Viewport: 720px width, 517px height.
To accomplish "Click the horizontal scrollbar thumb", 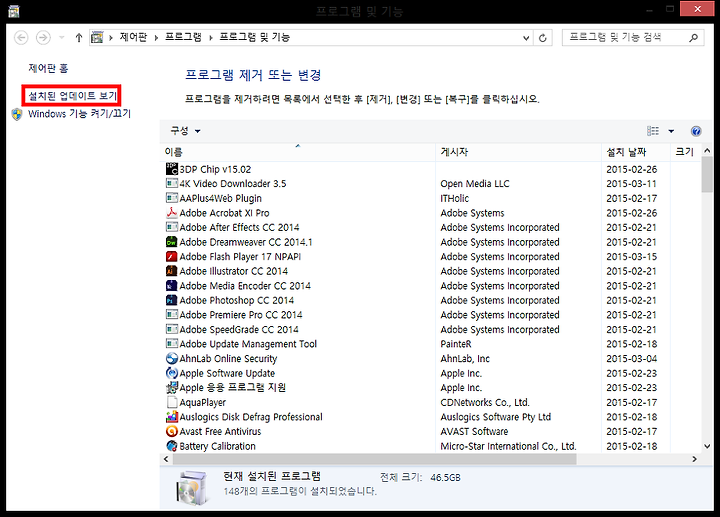I will coord(374,459).
